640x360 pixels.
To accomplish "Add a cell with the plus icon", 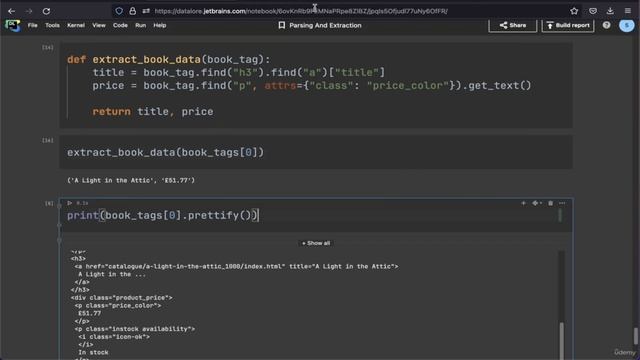I will (x=523, y=203).
